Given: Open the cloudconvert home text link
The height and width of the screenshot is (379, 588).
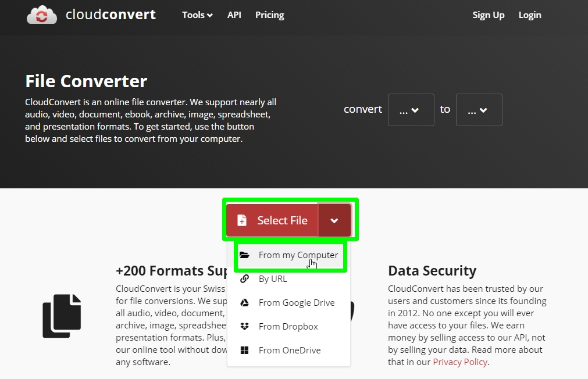Looking at the screenshot, I should coord(111,15).
